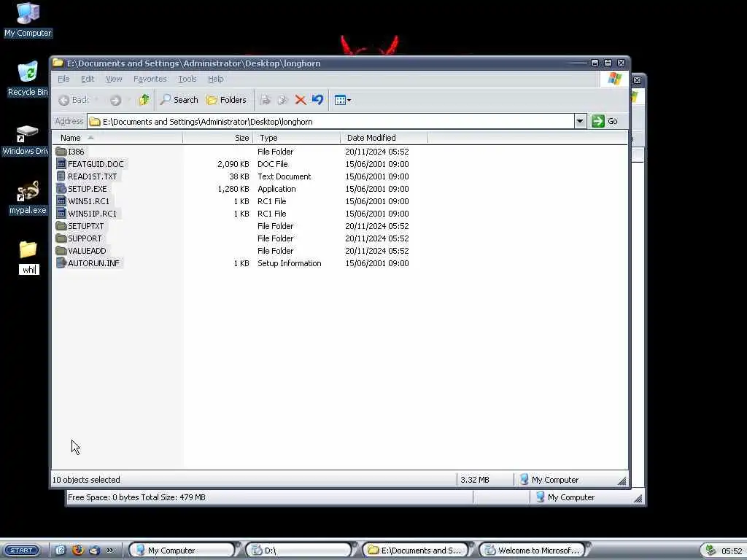Click the Back navigation button
This screenshot has height=560, width=747.
pyautogui.click(x=74, y=100)
